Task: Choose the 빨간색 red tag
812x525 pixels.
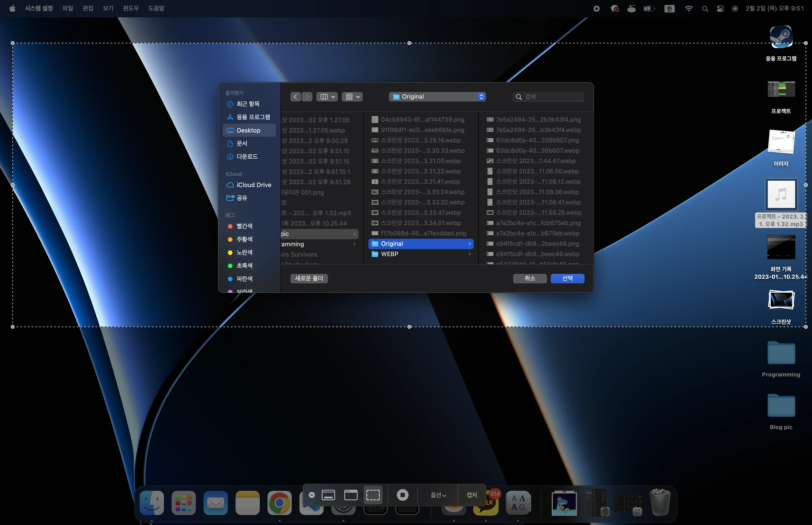Action: coord(249,226)
